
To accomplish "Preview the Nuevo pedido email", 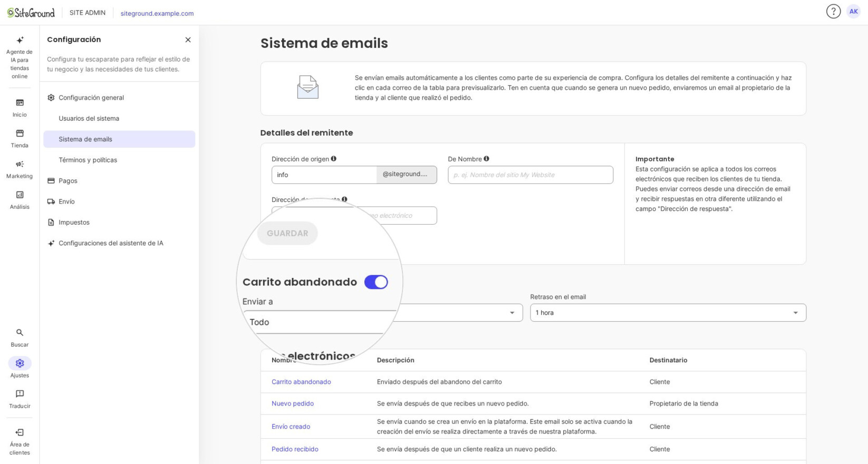I will (x=293, y=403).
